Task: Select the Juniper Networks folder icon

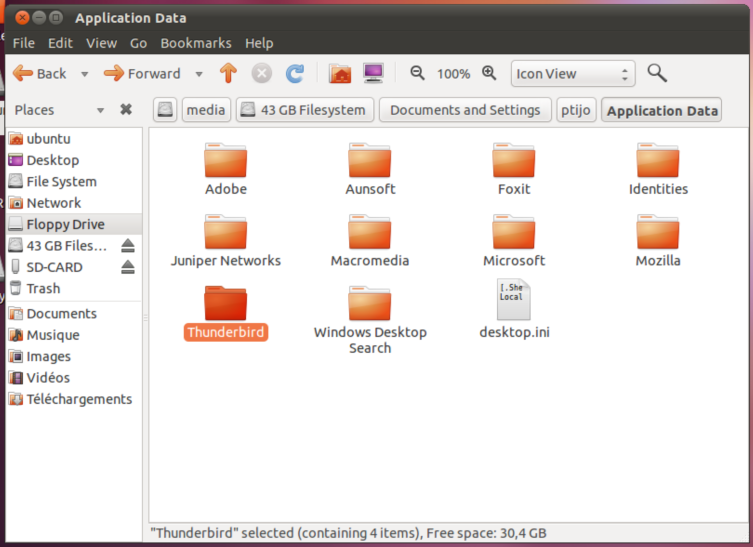Action: (225, 232)
